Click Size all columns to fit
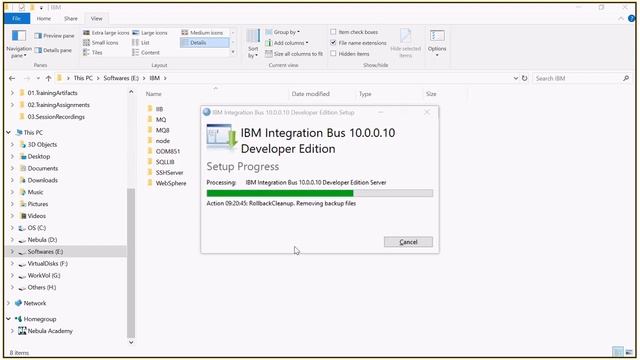 [294, 54]
